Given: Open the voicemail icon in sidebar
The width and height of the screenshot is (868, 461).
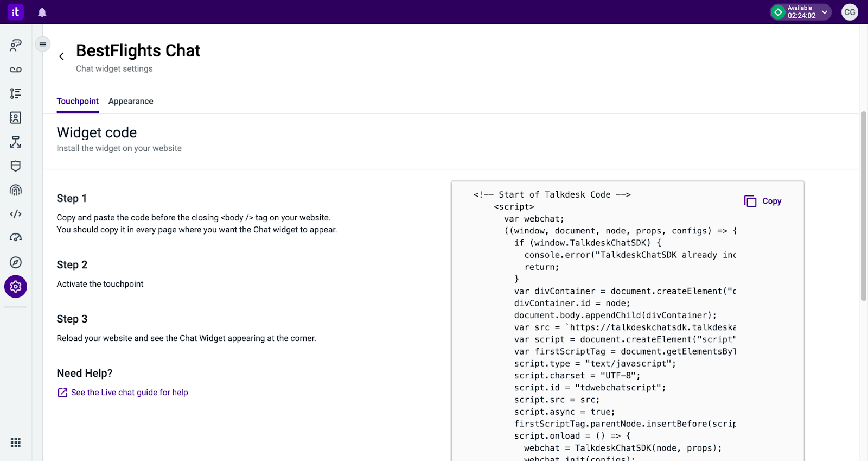Looking at the screenshot, I should pyautogui.click(x=16, y=70).
